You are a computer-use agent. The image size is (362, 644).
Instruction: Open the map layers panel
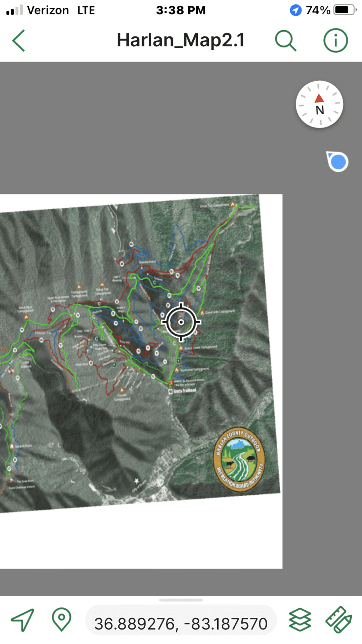pyautogui.click(x=300, y=620)
